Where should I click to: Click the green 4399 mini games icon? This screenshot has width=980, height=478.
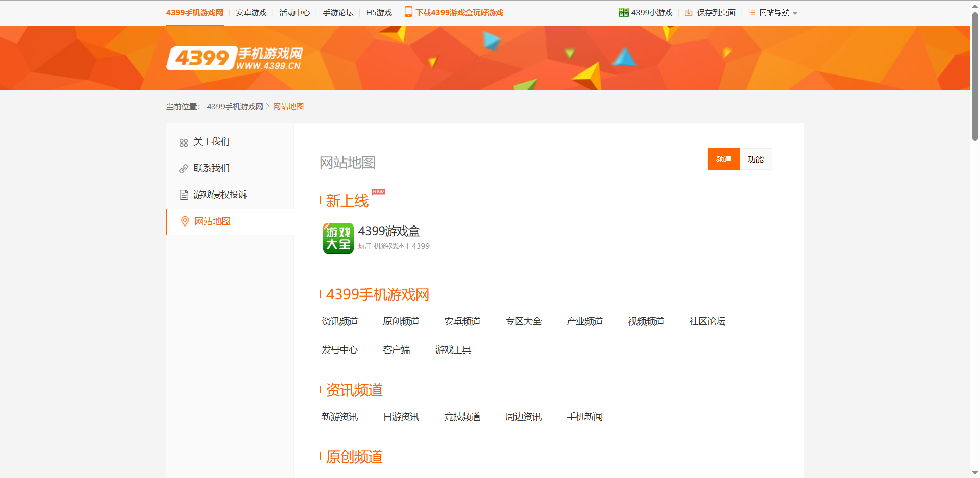(x=623, y=12)
